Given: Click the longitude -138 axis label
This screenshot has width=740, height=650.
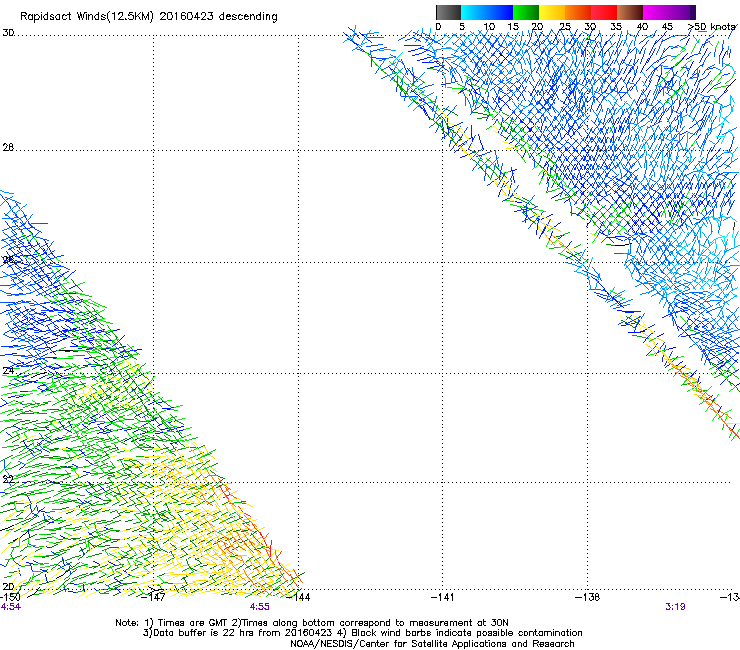Looking at the screenshot, I should 588,597.
